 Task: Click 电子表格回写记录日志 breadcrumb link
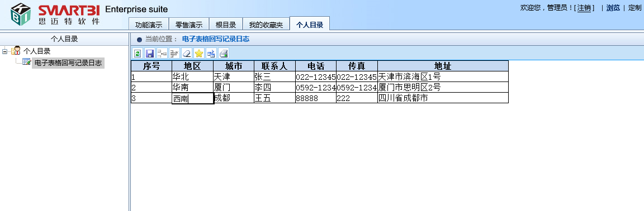click(x=216, y=40)
